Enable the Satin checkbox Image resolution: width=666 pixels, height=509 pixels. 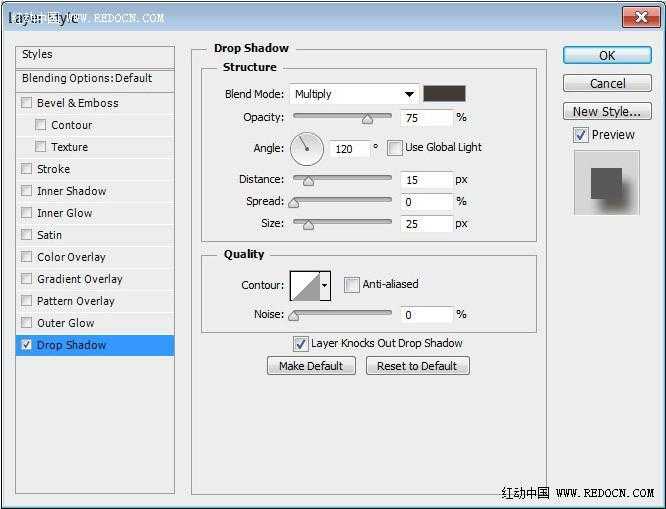coord(26,235)
